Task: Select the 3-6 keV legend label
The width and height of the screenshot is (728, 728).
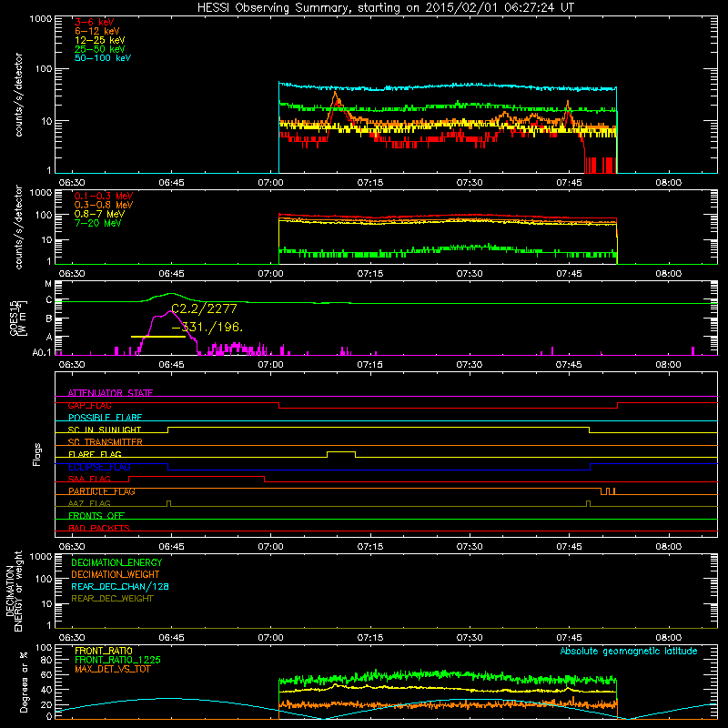Action: [95, 22]
